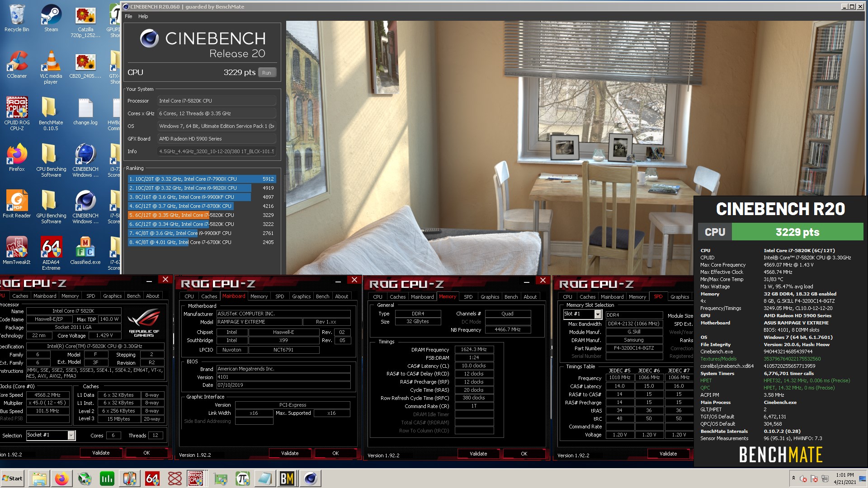The height and width of the screenshot is (488, 868).
Task: Switch to Cinebench via taskbar sphere icon
Action: point(311,479)
